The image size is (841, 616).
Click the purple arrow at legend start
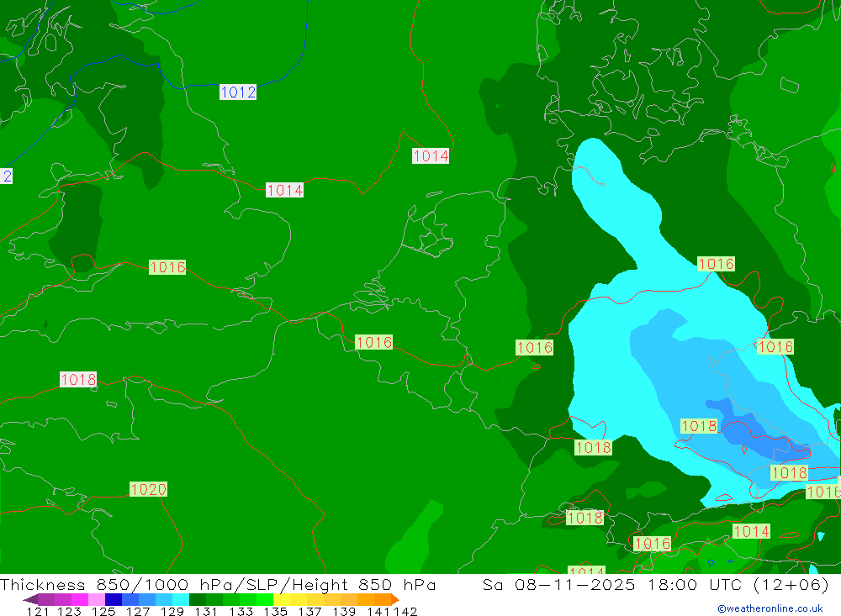point(30,599)
